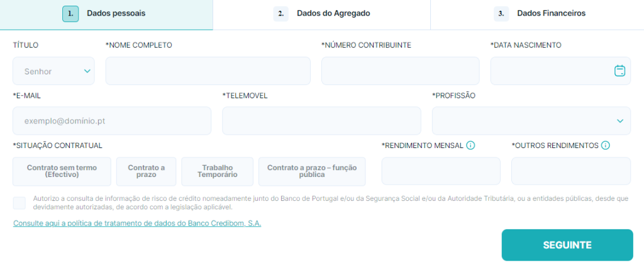Click the step 2 number badge
The image size is (644, 274).
point(280,14)
